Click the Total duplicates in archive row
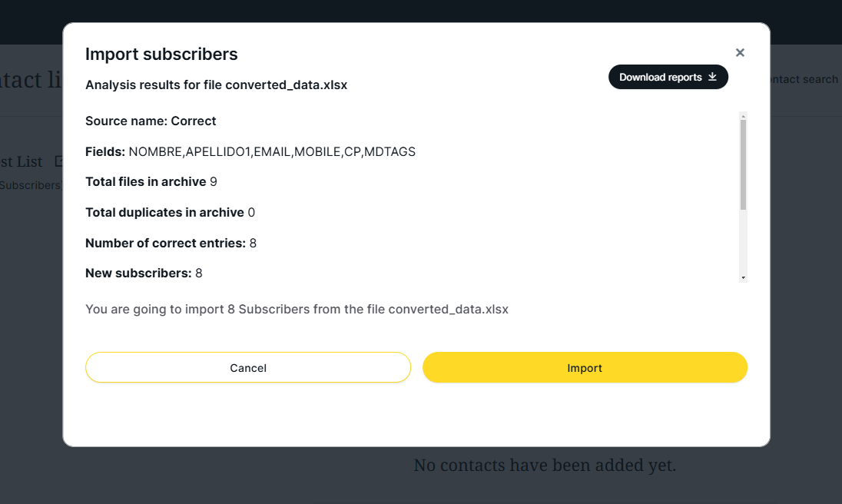Image resolution: width=842 pixels, height=504 pixels. pos(170,213)
